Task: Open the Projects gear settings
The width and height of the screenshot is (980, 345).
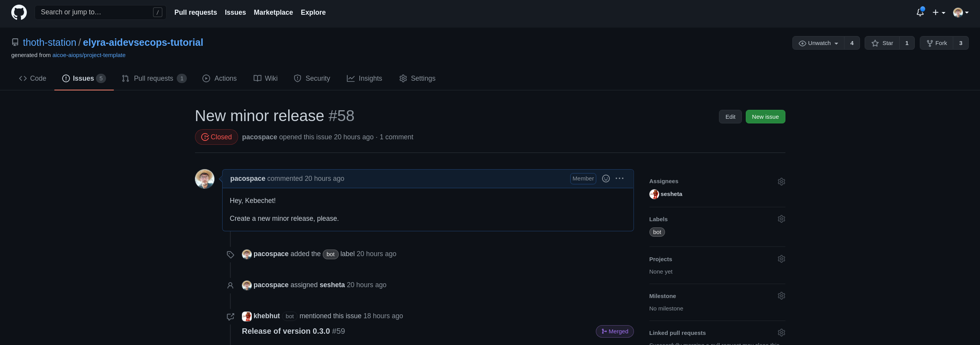Action: click(x=782, y=259)
